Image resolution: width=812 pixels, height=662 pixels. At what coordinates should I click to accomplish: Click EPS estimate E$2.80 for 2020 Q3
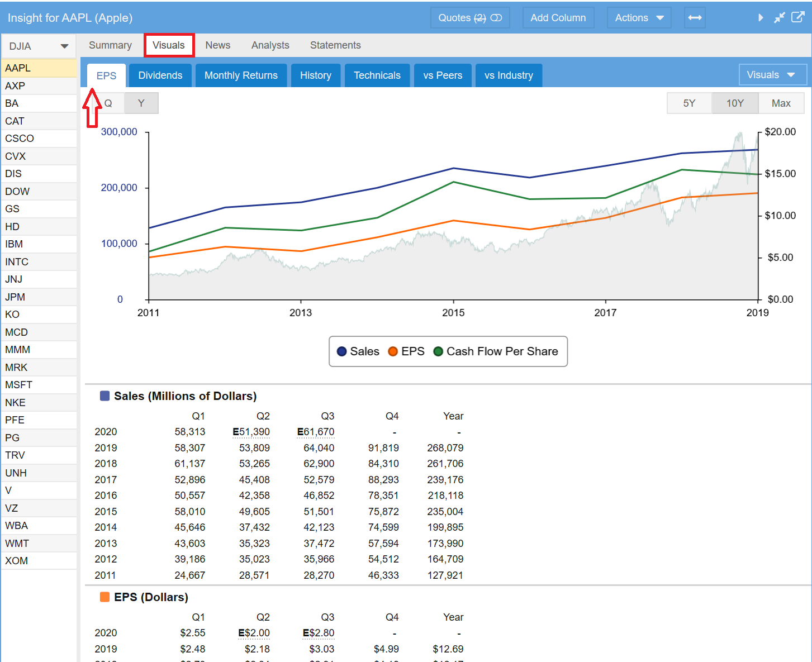click(x=319, y=633)
